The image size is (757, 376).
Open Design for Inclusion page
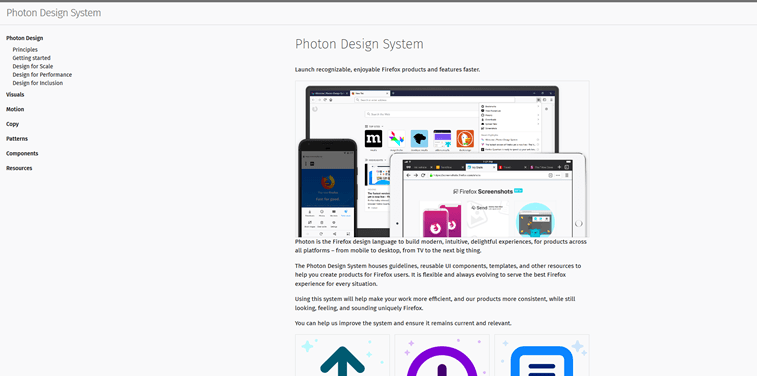(x=38, y=83)
